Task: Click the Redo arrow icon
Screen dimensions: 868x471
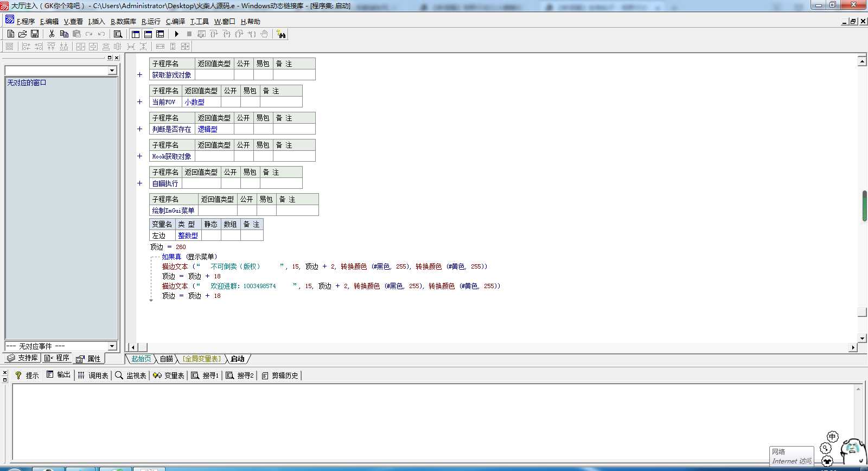Action: coord(89,34)
